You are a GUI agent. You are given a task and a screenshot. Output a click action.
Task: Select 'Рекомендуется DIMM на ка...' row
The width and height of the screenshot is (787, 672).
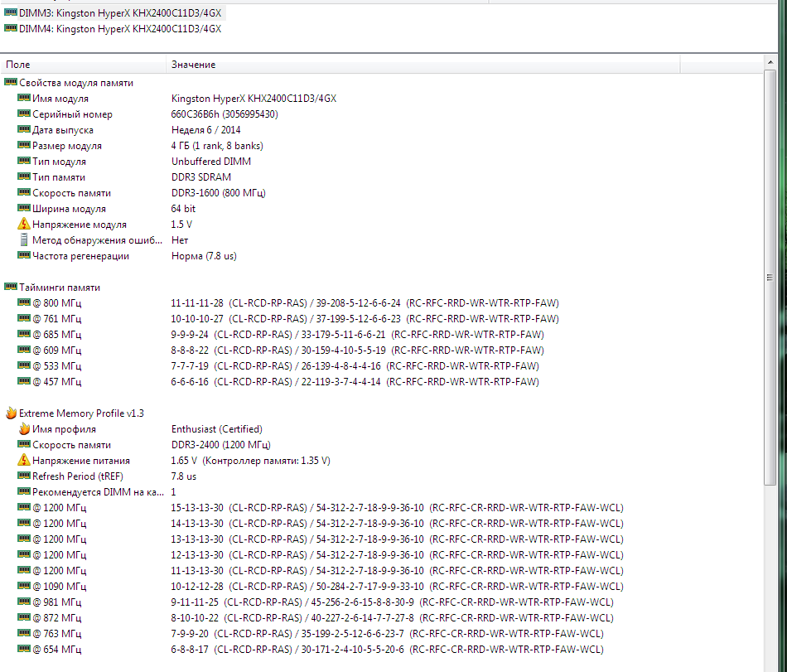tap(98, 492)
